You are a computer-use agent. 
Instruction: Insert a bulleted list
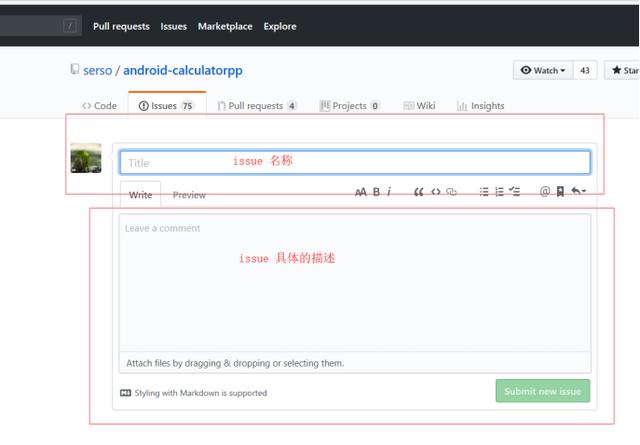(x=484, y=192)
